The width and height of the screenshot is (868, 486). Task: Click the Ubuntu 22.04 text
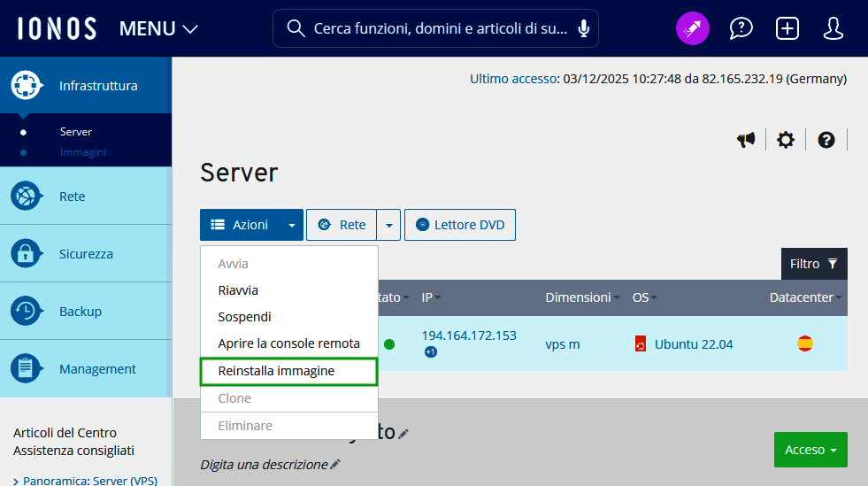pyautogui.click(x=694, y=344)
